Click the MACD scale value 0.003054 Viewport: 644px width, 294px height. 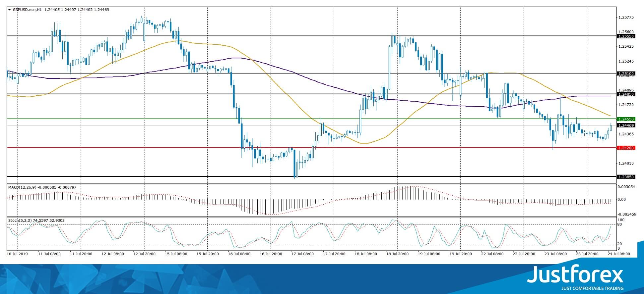[626, 187]
